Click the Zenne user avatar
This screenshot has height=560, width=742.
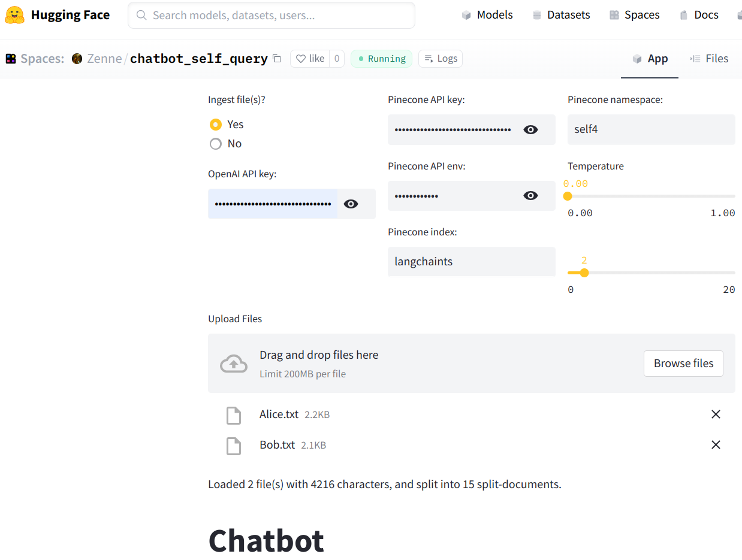(x=77, y=59)
